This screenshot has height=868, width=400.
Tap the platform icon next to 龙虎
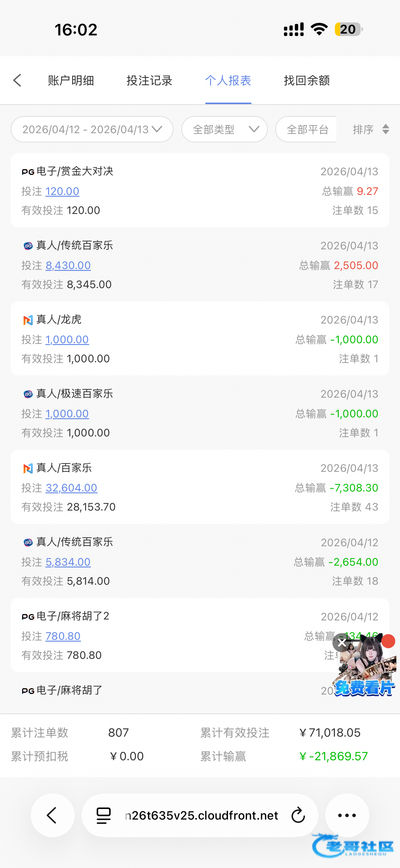(28, 320)
